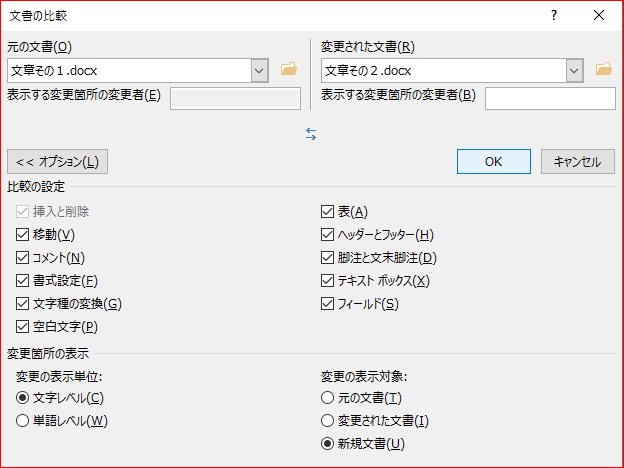Select the 単語レベル(W) radio button
The width and height of the screenshot is (624, 468).
tap(22, 421)
